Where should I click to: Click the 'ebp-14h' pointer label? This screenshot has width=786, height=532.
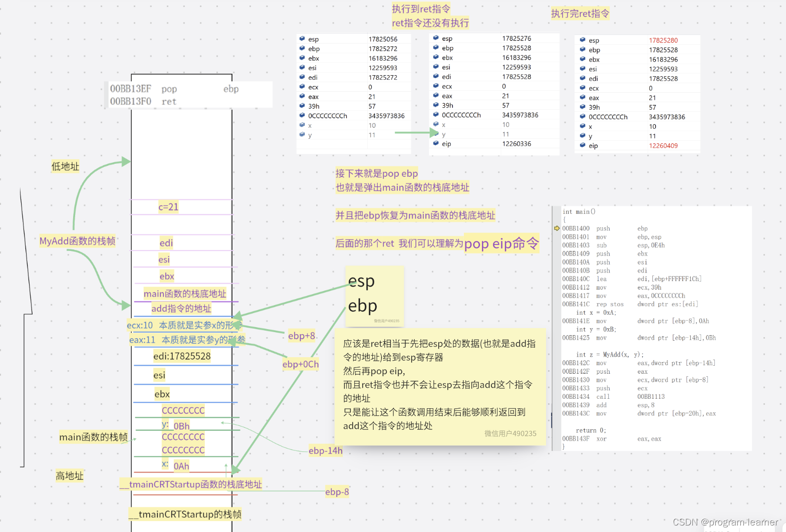tap(326, 450)
